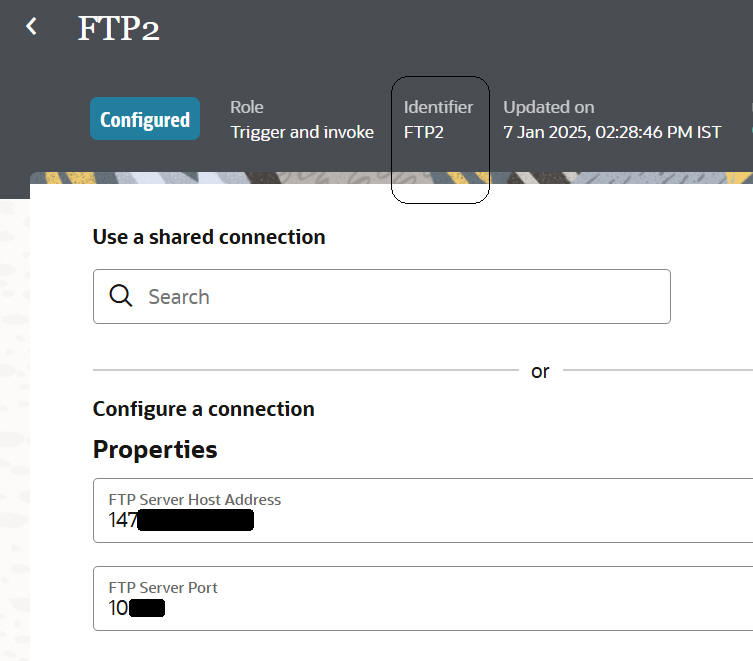This screenshot has height=661, width=753.
Task: Click the Configured status badge
Action: [x=145, y=119]
